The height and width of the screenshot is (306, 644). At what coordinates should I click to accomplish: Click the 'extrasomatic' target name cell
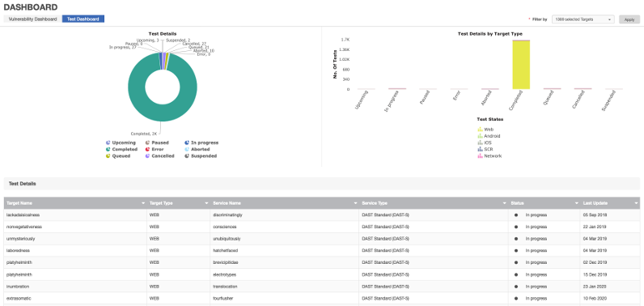pyautogui.click(x=75, y=298)
